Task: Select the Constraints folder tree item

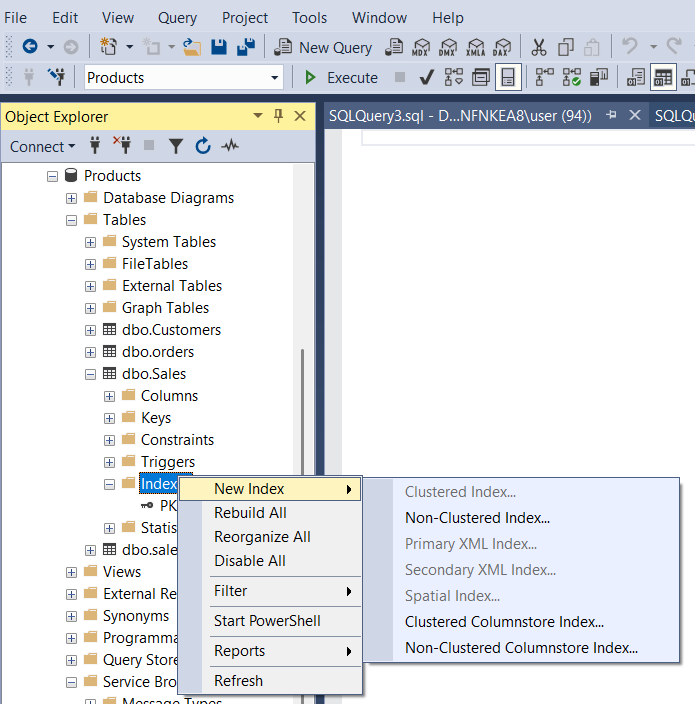Action: (177, 440)
